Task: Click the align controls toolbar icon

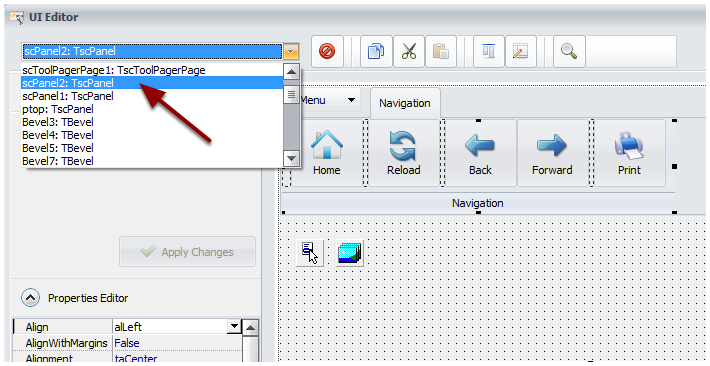Action: pyautogui.click(x=489, y=51)
